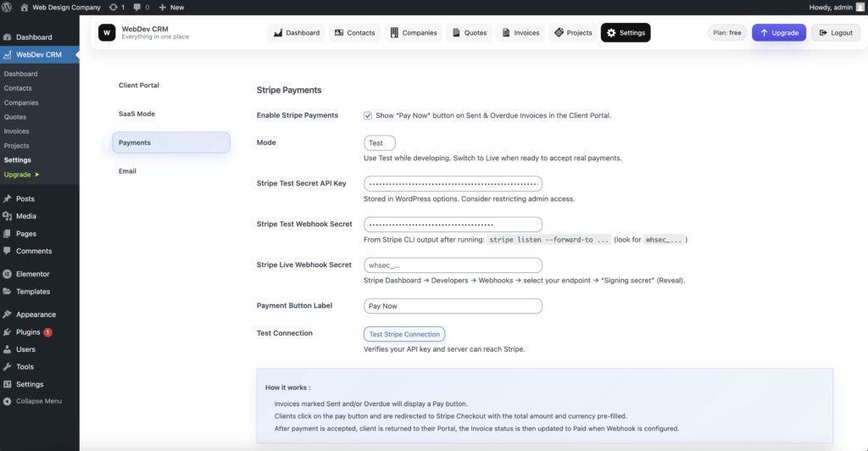This screenshot has height=451, width=868.
Task: Open Companies in the CRM submenu
Action: (21, 103)
